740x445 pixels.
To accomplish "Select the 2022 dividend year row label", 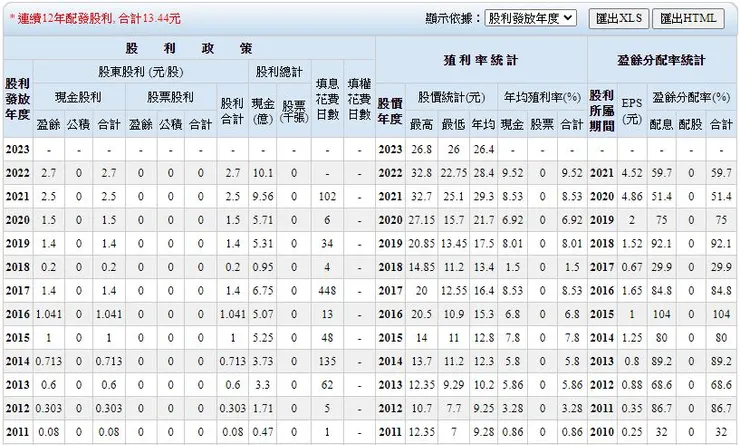I will coord(17,173).
